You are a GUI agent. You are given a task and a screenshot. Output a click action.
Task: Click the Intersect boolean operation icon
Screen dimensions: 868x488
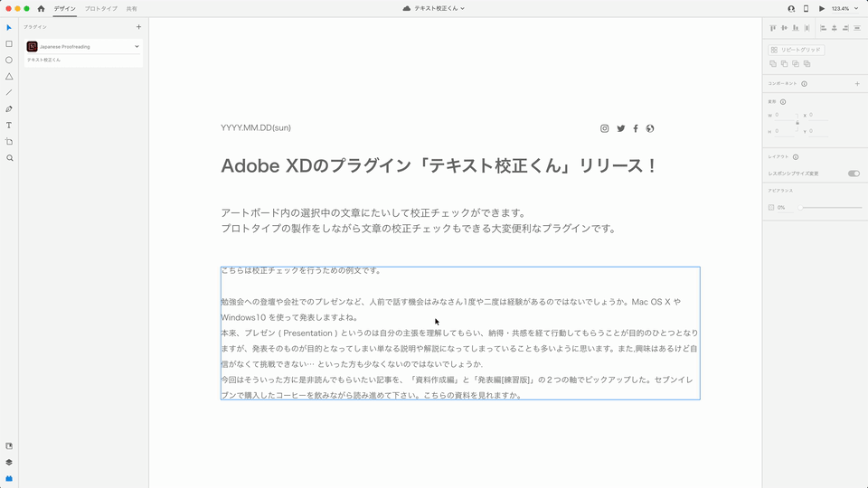pyautogui.click(x=796, y=63)
